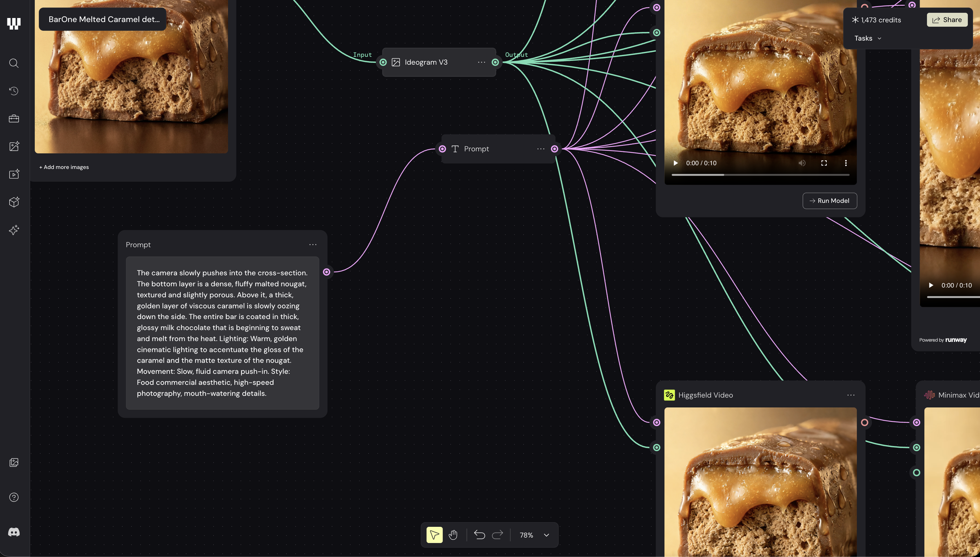Click Add more images link
This screenshot has width=980, height=557.
pos(64,167)
